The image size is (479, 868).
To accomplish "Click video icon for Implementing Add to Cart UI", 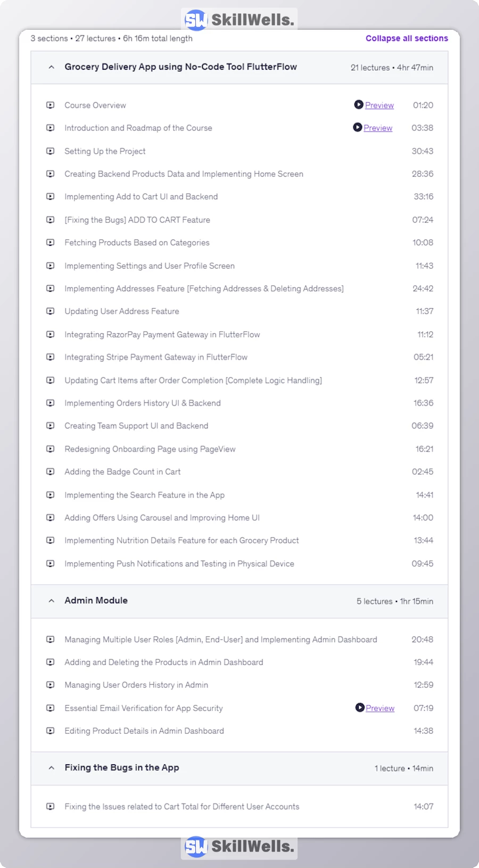I will pos(51,197).
